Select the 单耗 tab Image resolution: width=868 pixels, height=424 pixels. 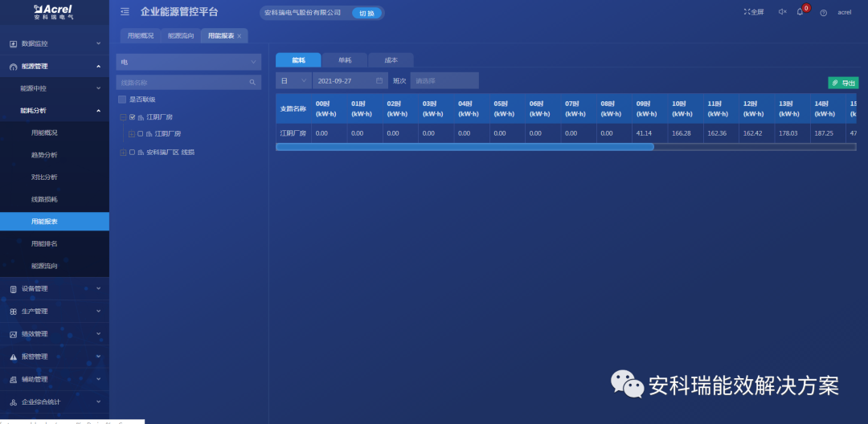(345, 59)
